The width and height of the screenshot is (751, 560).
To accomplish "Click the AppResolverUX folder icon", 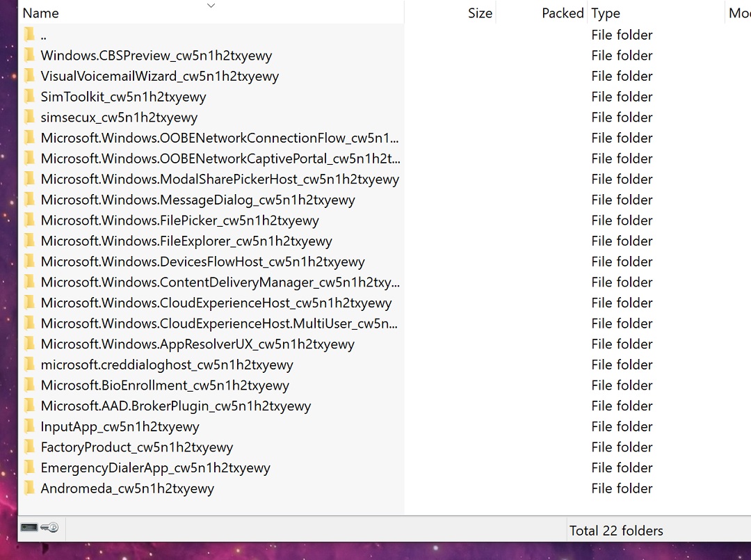I will pyautogui.click(x=29, y=344).
